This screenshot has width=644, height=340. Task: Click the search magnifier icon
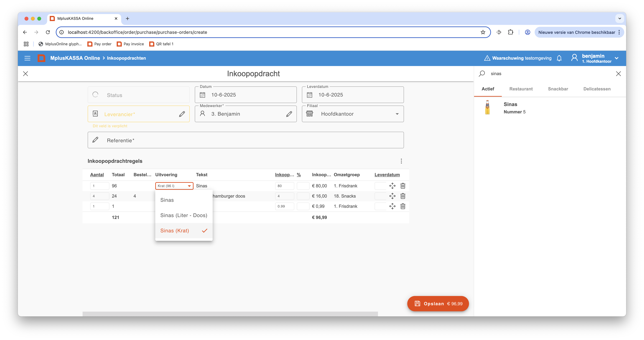coord(482,74)
